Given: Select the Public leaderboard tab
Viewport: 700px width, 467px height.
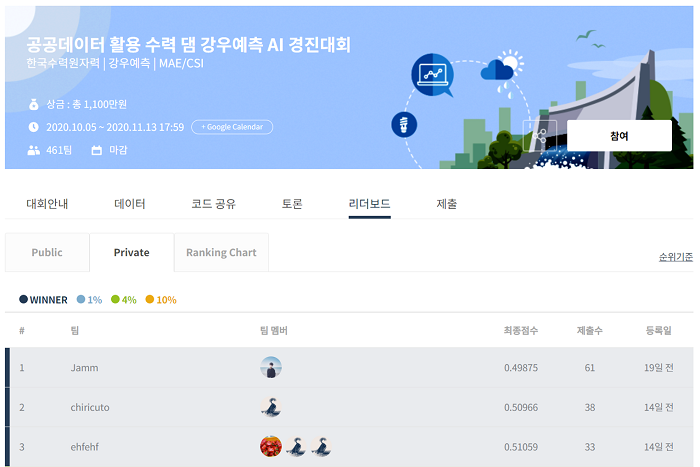Looking at the screenshot, I should coord(47,253).
